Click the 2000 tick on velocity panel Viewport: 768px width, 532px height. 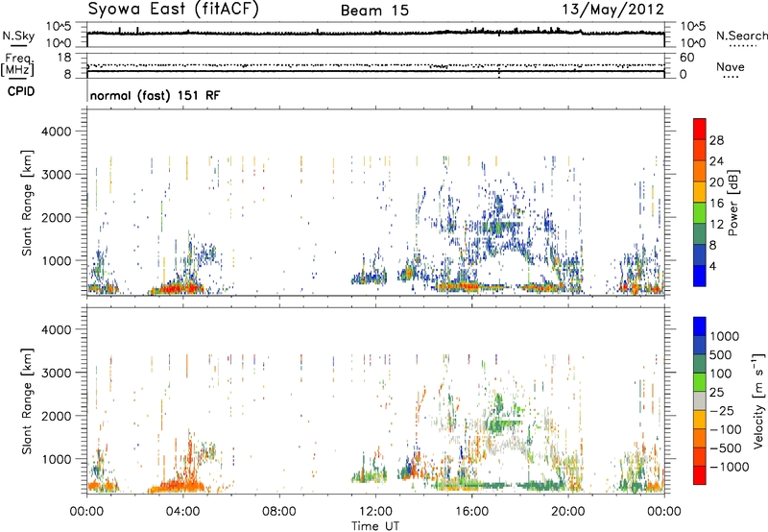[x=56, y=416]
